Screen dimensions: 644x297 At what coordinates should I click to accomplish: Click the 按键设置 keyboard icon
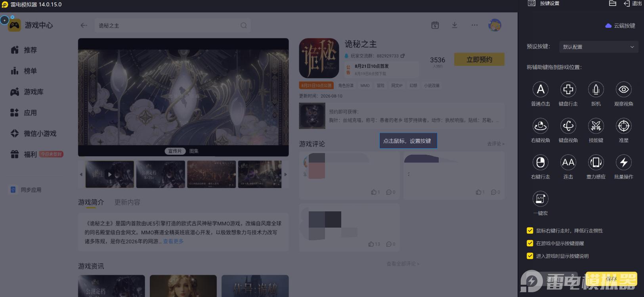[532, 3]
